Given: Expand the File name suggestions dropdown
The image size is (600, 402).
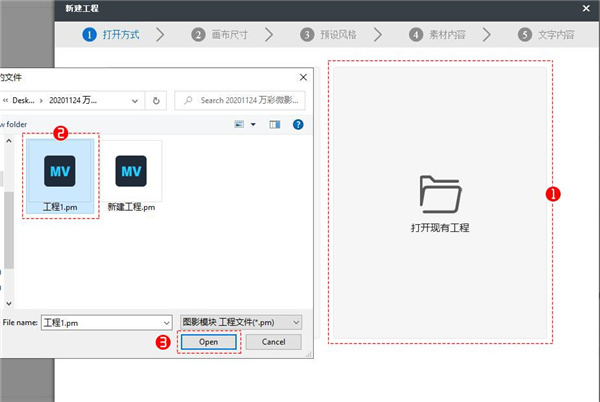Looking at the screenshot, I should point(165,322).
